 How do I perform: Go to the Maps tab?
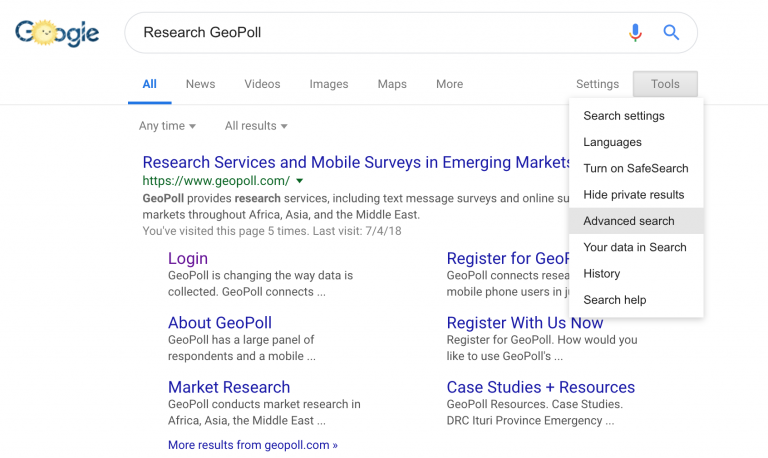point(392,84)
